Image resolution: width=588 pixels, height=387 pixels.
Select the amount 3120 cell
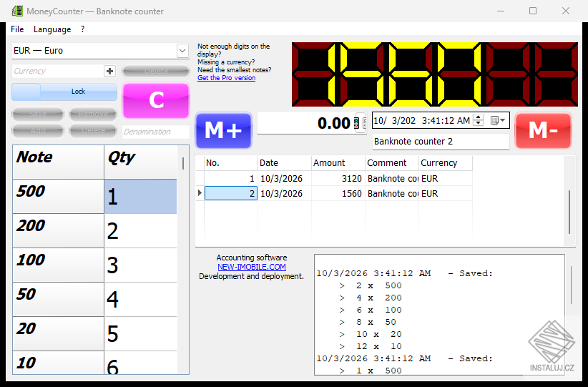pyautogui.click(x=338, y=179)
